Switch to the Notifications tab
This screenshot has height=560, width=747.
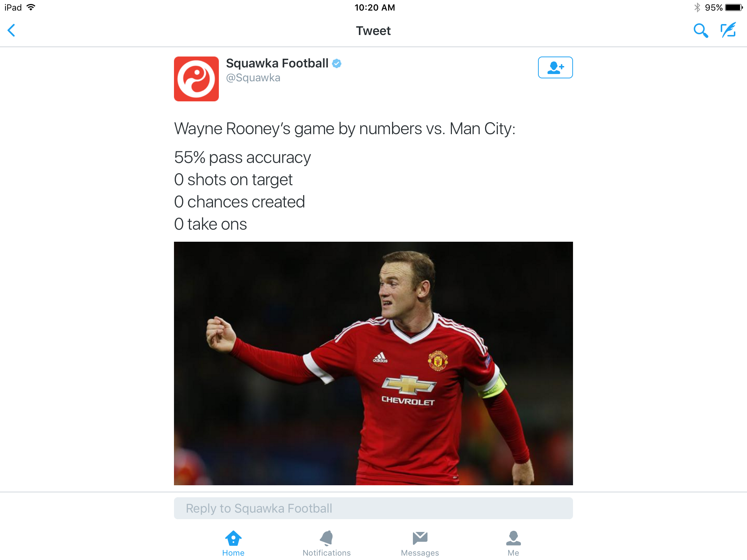[x=326, y=543]
